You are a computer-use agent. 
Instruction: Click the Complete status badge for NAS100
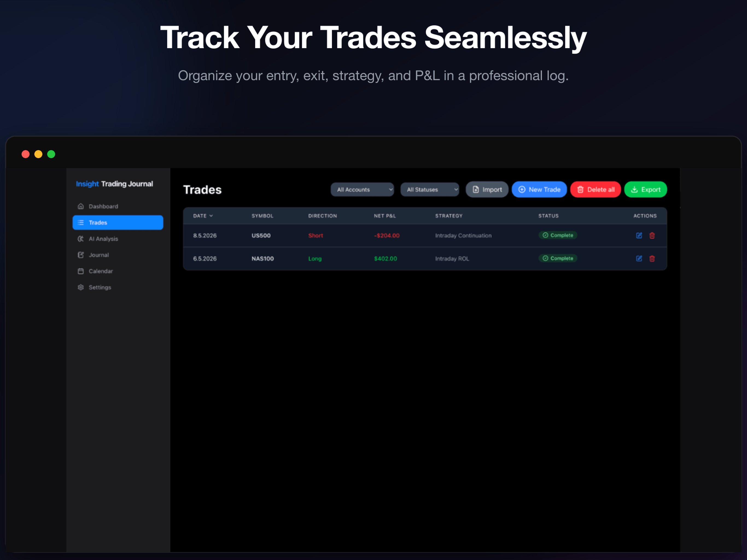pos(558,258)
